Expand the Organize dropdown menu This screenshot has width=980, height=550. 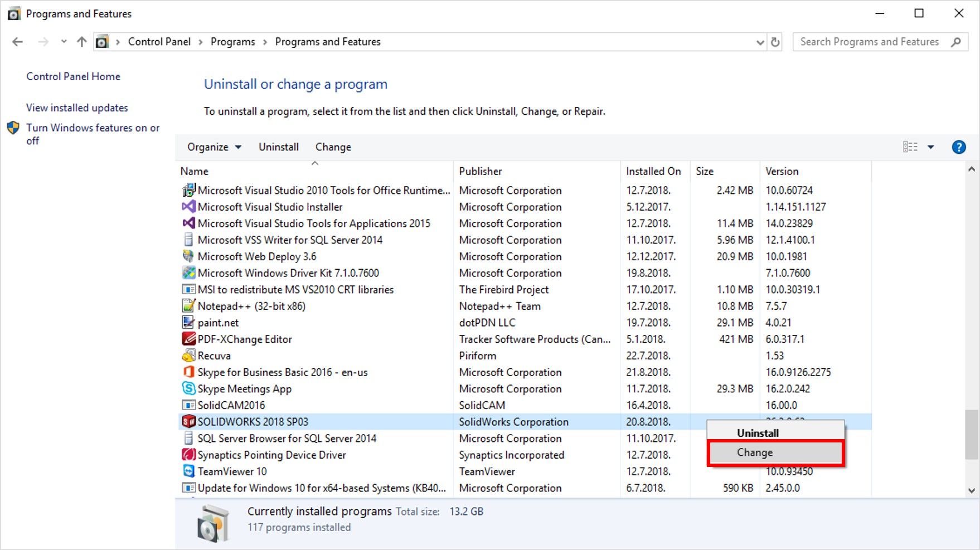214,147
